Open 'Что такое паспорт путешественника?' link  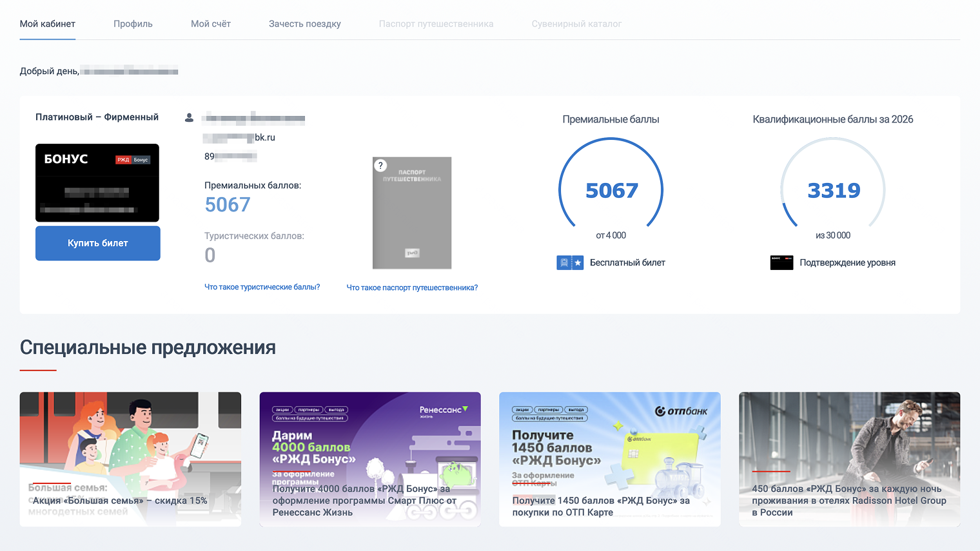[412, 287]
